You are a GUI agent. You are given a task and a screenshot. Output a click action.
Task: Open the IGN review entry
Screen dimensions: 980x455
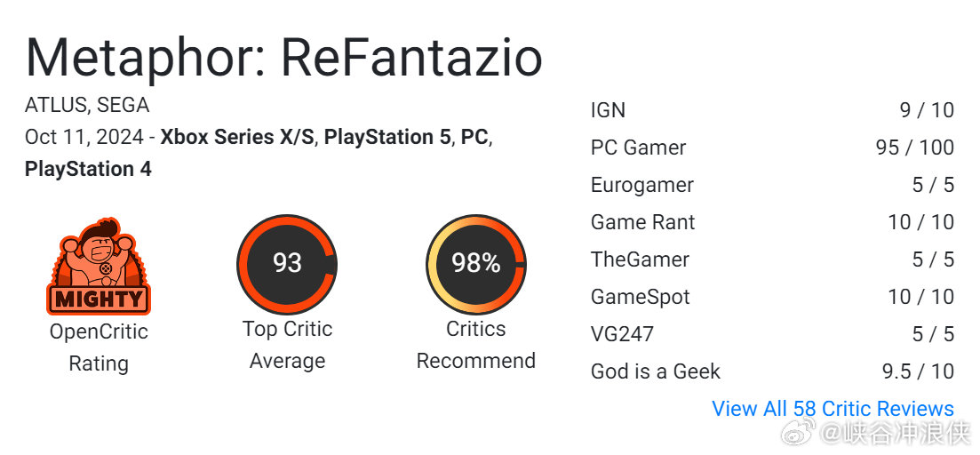pyautogui.click(x=772, y=110)
